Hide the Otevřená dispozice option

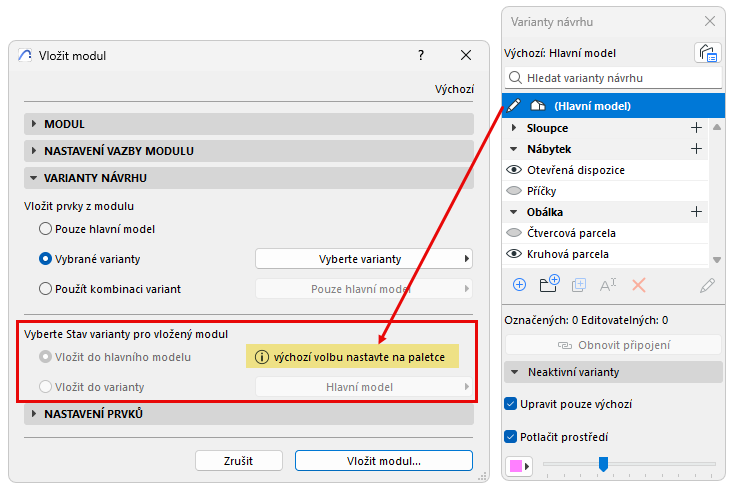click(514, 170)
